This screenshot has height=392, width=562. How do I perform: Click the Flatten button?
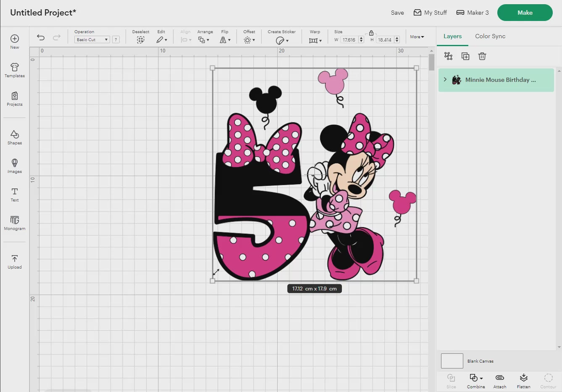click(x=524, y=381)
